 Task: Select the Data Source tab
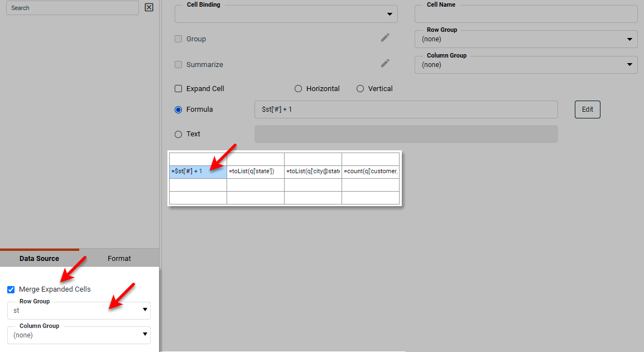click(x=40, y=258)
